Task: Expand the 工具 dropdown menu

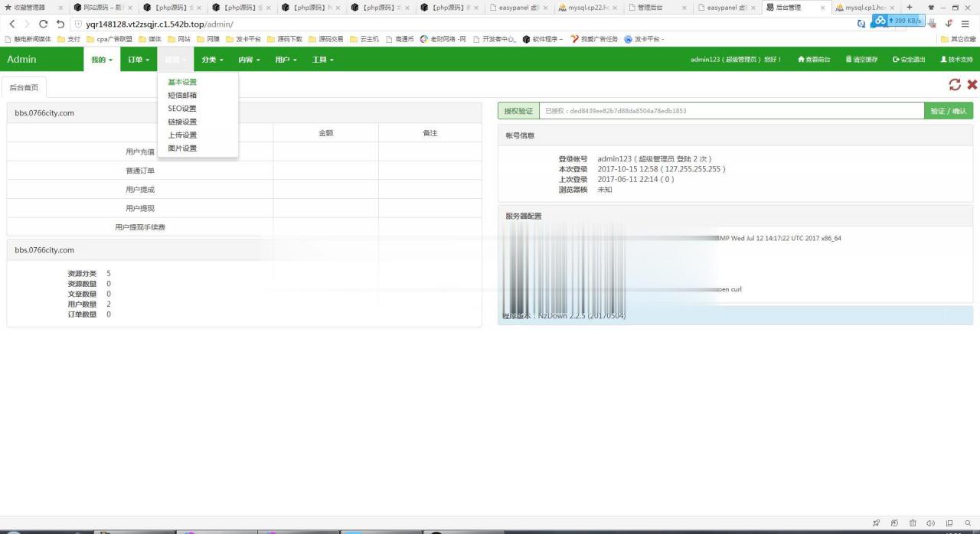Action: tap(322, 59)
